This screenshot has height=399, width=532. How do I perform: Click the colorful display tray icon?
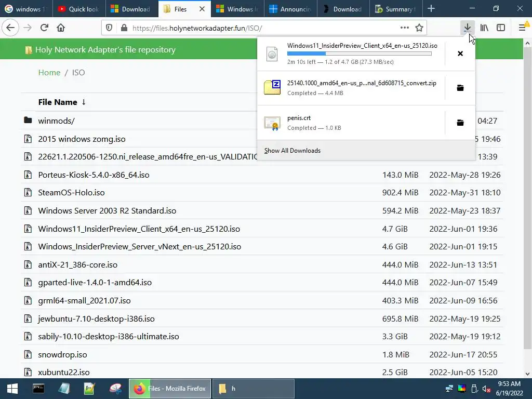tap(462, 389)
